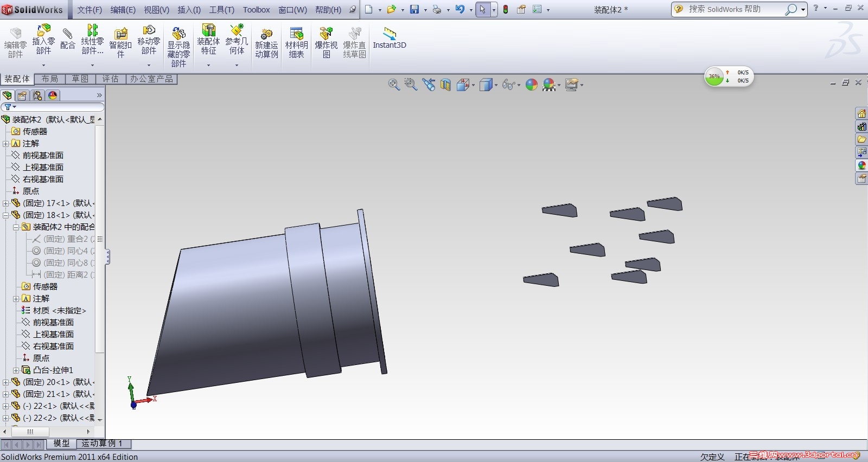Open the 工具(T) menu
Image resolution: width=868 pixels, height=462 pixels.
(x=221, y=10)
